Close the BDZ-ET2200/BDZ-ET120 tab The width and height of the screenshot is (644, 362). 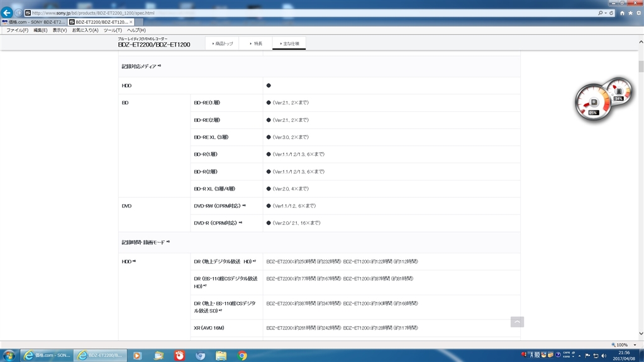click(x=131, y=22)
